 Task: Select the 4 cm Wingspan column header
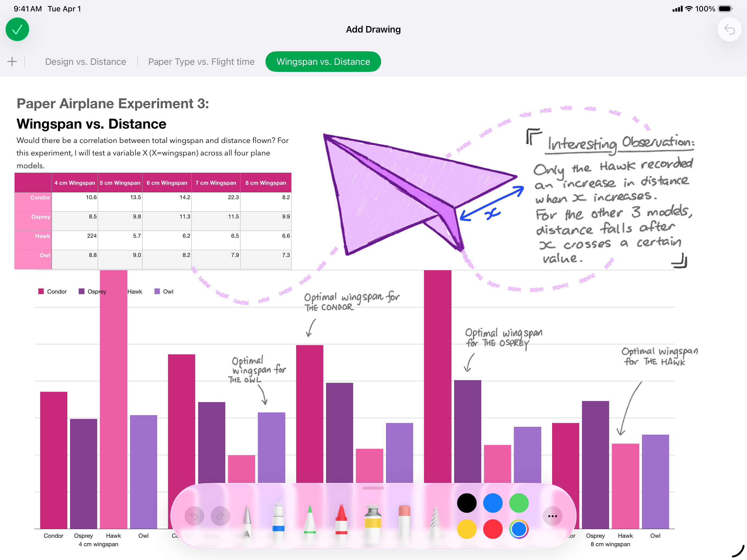tap(75, 183)
